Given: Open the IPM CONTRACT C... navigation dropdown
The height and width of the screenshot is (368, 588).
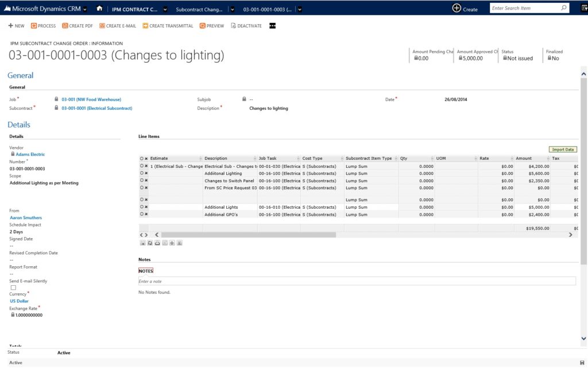Looking at the screenshot, I should [165, 9].
